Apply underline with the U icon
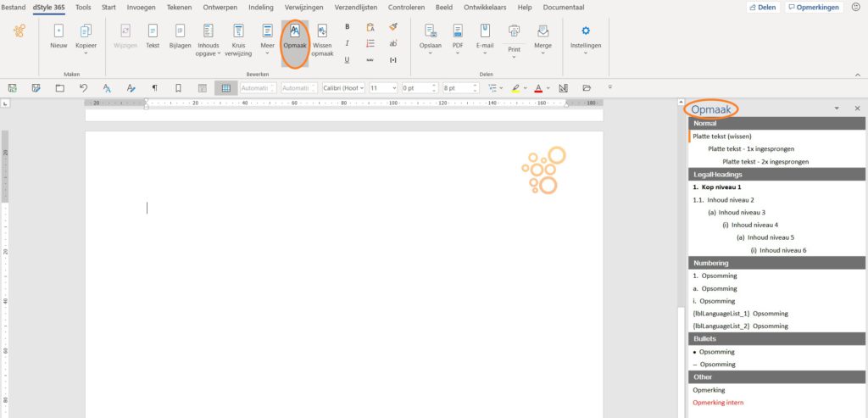This screenshot has width=868, height=418. (x=347, y=60)
